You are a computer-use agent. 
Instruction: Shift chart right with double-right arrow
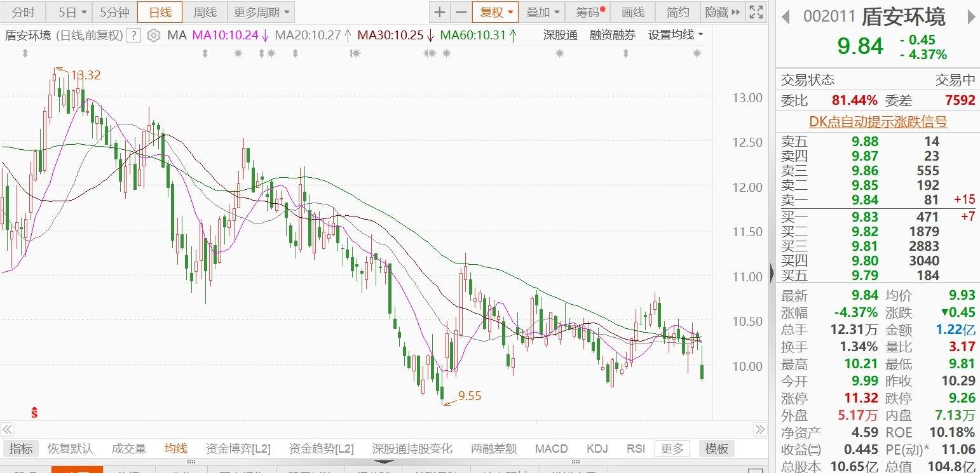pyautogui.click(x=760, y=429)
